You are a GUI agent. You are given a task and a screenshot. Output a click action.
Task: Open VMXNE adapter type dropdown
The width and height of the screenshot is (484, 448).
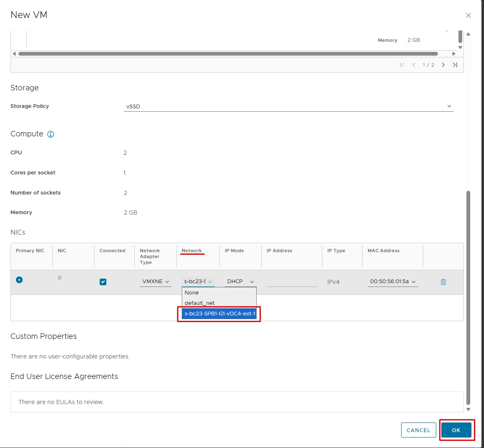pyautogui.click(x=156, y=282)
